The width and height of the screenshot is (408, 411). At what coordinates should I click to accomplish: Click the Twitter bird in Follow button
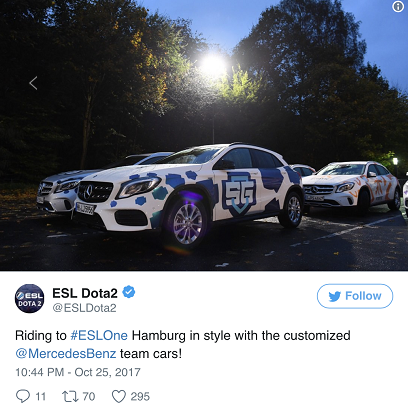335,296
